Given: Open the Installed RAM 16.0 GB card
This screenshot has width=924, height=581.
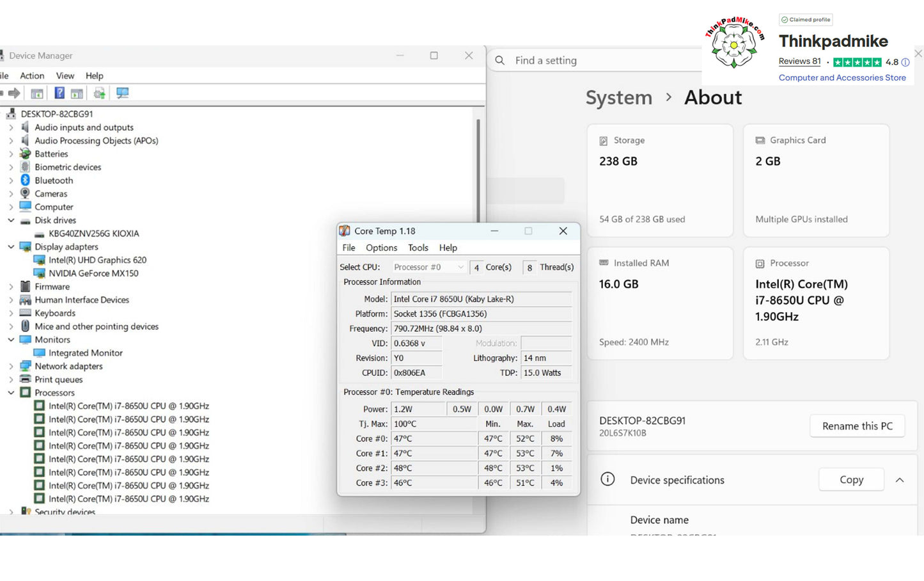Looking at the screenshot, I should (x=660, y=303).
